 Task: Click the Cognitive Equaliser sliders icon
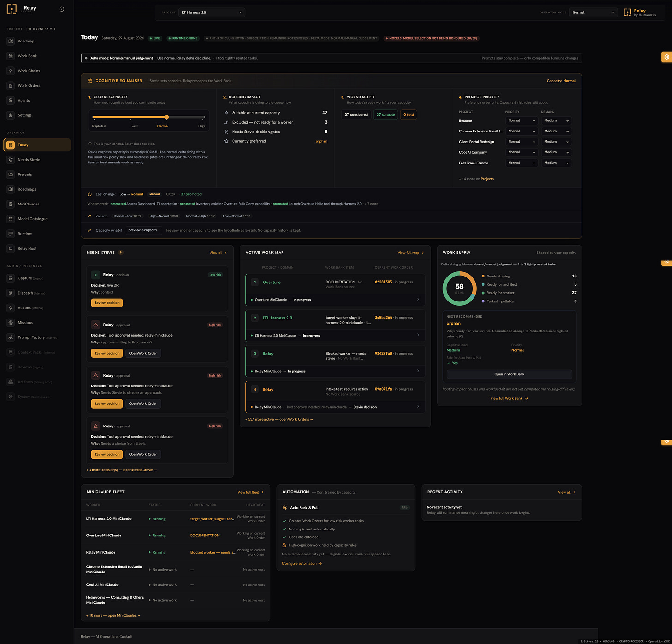click(90, 81)
